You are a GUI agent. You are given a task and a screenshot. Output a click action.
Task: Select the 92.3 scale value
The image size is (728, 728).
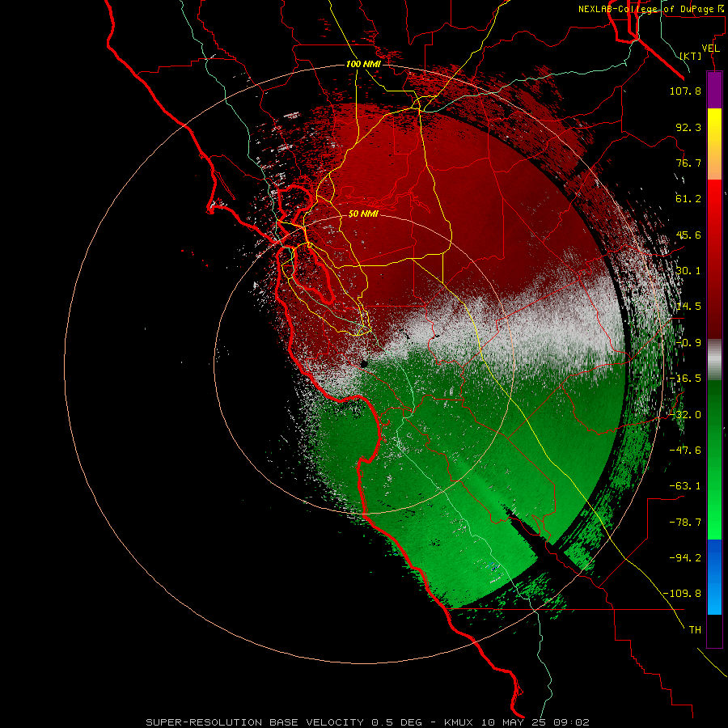(x=688, y=127)
